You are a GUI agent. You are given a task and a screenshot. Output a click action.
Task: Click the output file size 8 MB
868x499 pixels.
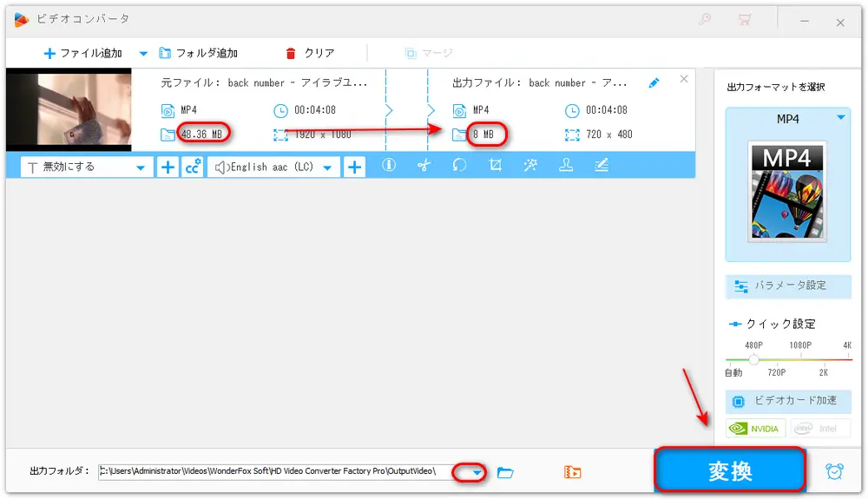click(x=483, y=135)
